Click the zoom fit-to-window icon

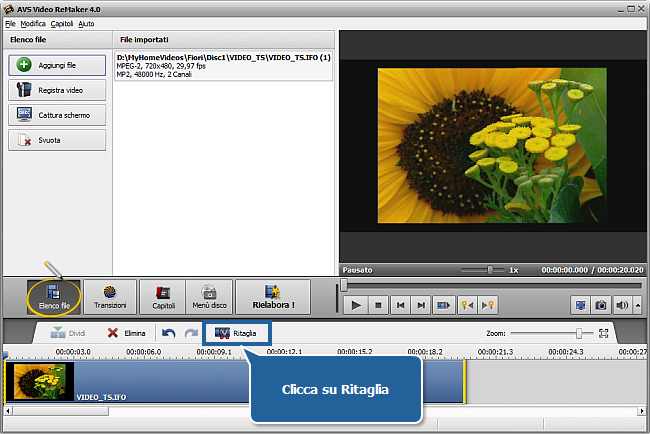tap(603, 333)
